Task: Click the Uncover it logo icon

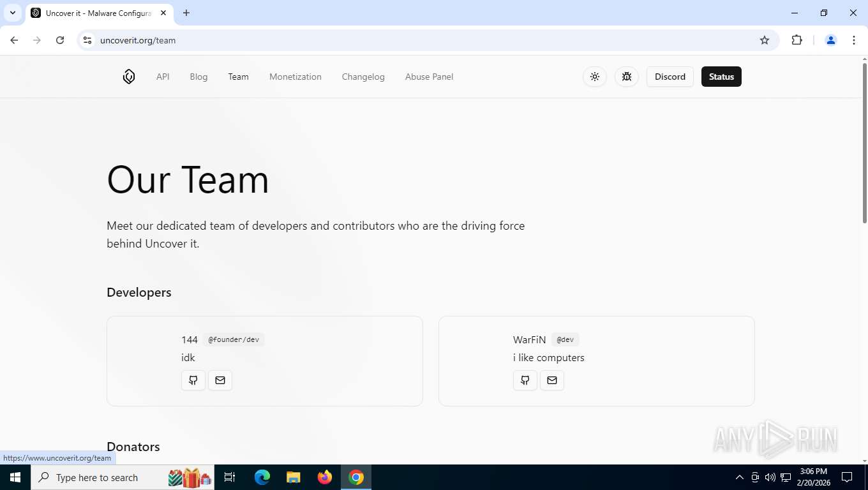Action: 129,77
